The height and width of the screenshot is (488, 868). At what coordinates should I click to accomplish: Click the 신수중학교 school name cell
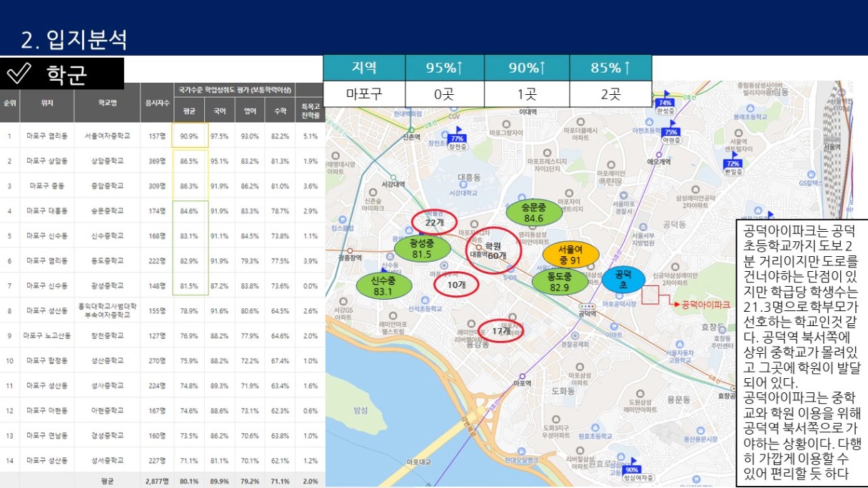coord(108,235)
